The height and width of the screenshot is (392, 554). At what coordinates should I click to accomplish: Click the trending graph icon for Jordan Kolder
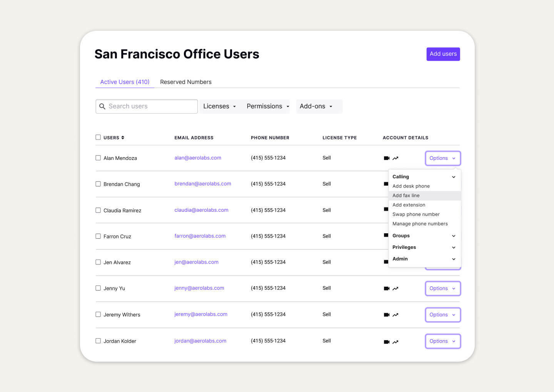point(395,341)
